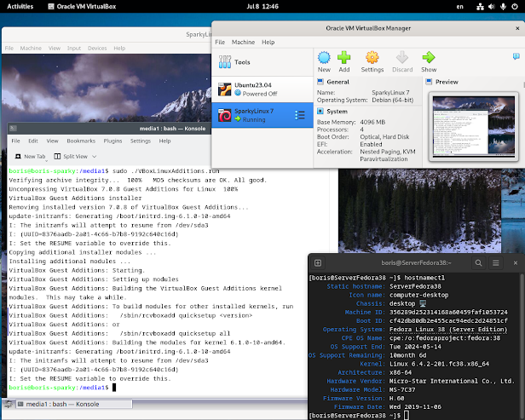
Task: Open Edit menu in Konsole
Action: coord(33,141)
